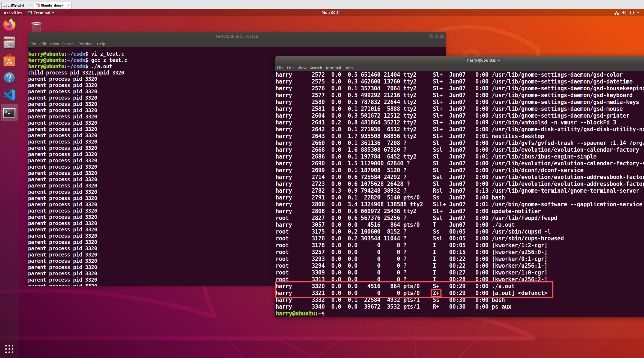Viewport: 644px width, 358px height.
Task: Click the '[a.out] <defunct>' process entry
Action: click(x=520, y=293)
